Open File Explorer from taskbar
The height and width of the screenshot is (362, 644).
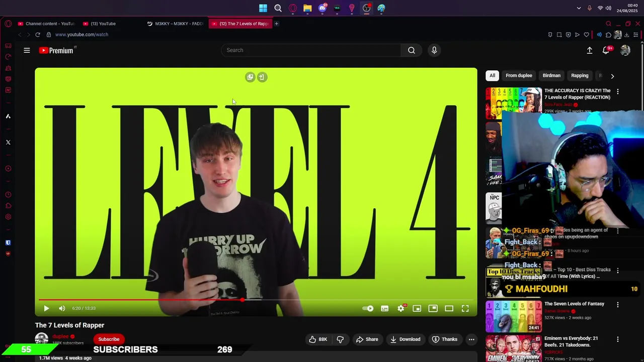307,8
